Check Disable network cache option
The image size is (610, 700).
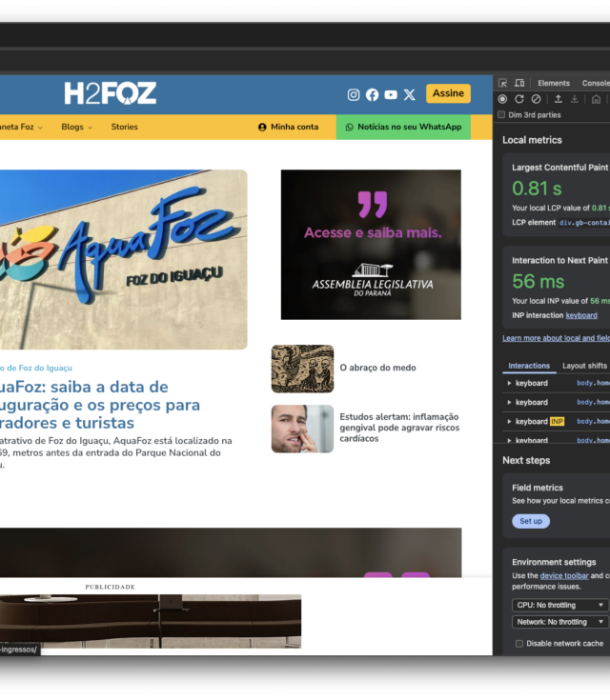pos(519,644)
